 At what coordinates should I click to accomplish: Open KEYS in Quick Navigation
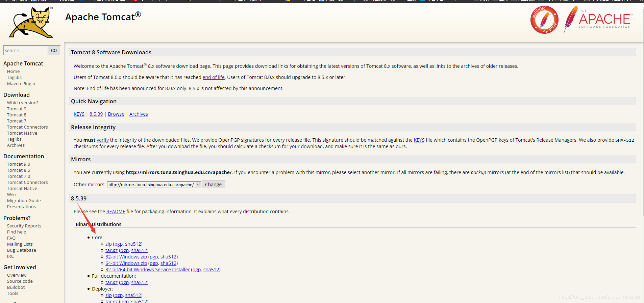coord(79,114)
